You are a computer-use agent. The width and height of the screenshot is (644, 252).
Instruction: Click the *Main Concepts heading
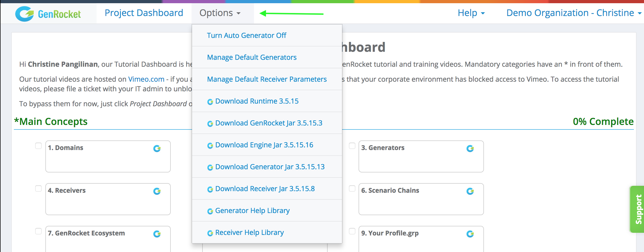pos(51,121)
